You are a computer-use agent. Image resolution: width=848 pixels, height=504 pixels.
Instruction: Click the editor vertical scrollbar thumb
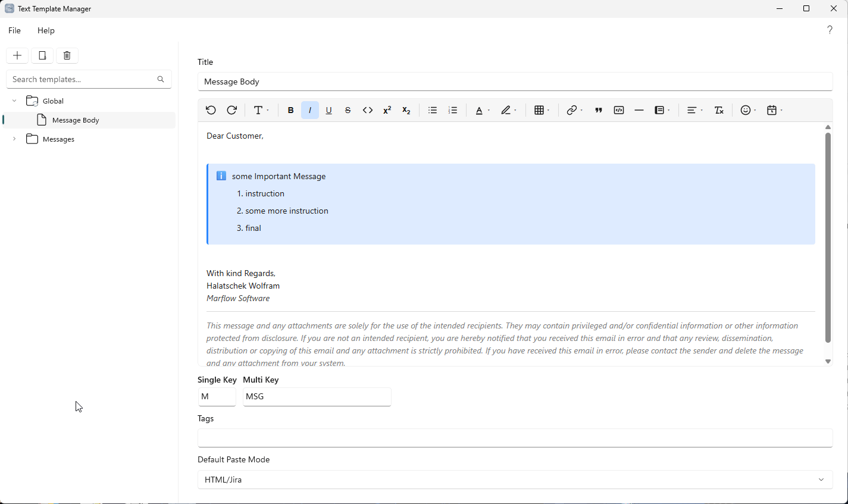click(x=828, y=237)
